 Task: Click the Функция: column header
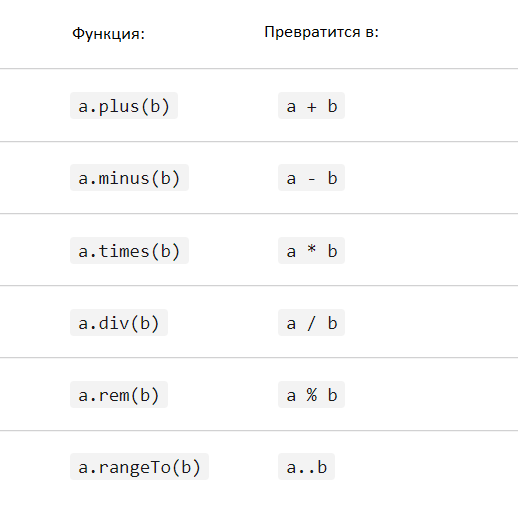109,34
